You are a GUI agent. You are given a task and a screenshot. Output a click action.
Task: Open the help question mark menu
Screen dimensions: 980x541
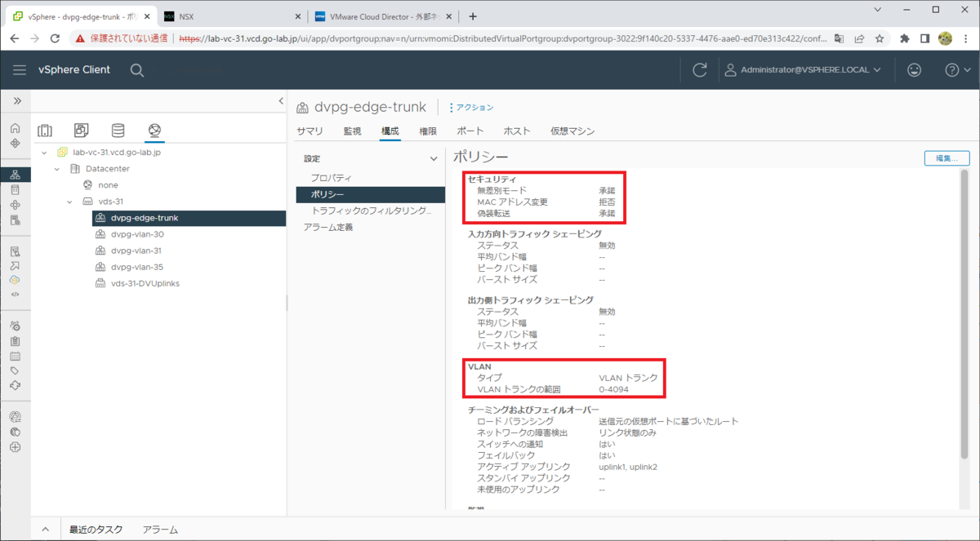956,70
